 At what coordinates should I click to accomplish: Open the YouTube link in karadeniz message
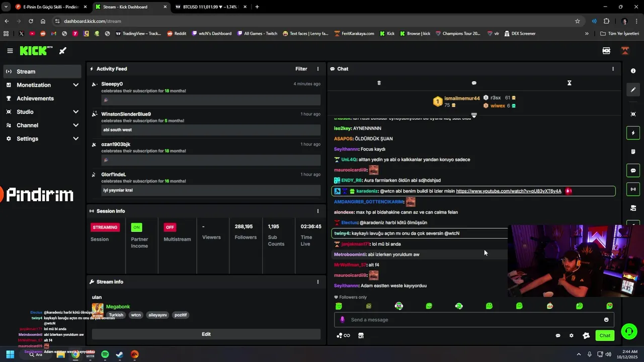(x=509, y=191)
